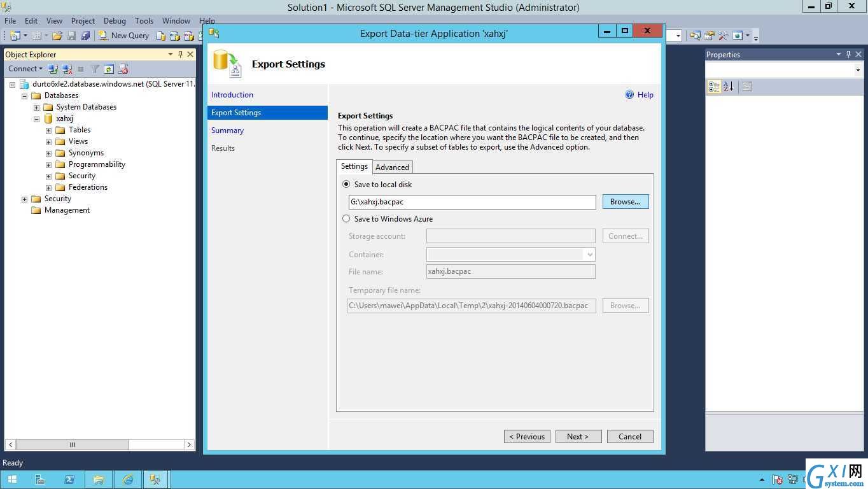
Task: Select Save to Windows Azure radio button
Action: click(346, 218)
